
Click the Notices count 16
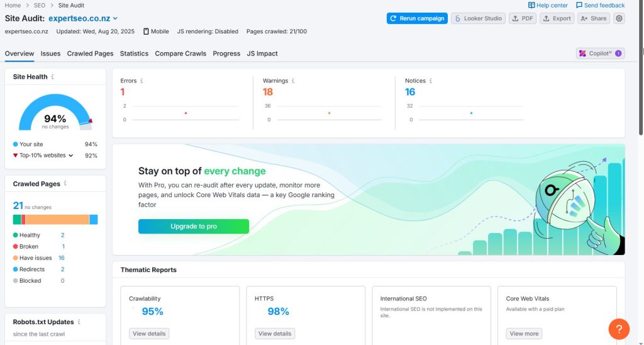pos(410,92)
